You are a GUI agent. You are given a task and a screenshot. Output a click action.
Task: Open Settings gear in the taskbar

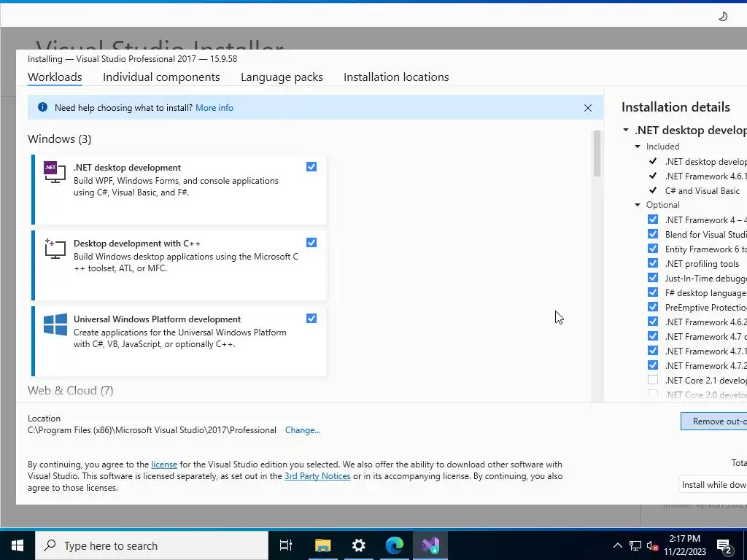pos(359,545)
